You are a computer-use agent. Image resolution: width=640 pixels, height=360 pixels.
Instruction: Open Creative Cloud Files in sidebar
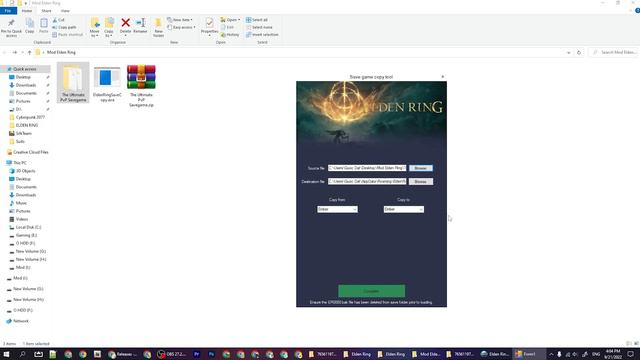click(x=30, y=152)
